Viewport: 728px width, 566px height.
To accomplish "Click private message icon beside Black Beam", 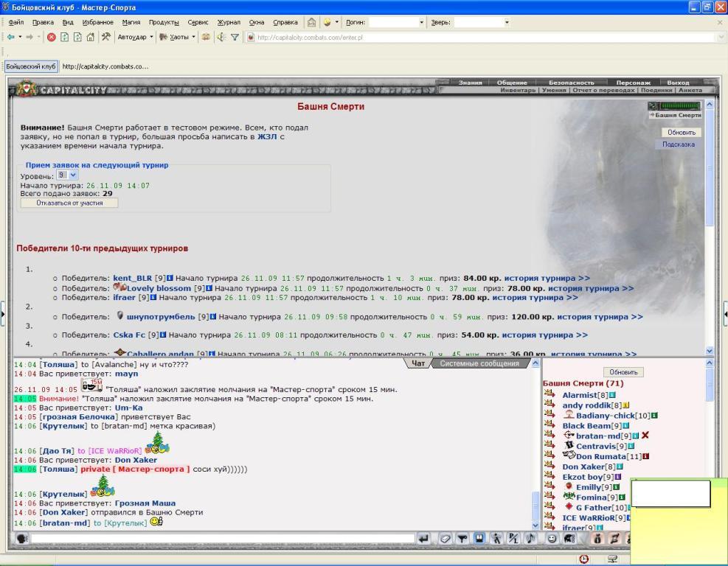I will click(550, 424).
